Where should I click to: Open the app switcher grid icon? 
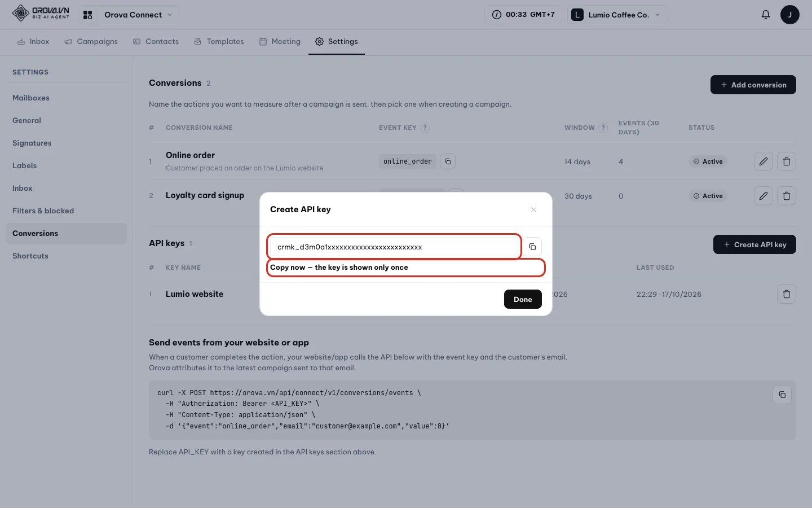[87, 15]
